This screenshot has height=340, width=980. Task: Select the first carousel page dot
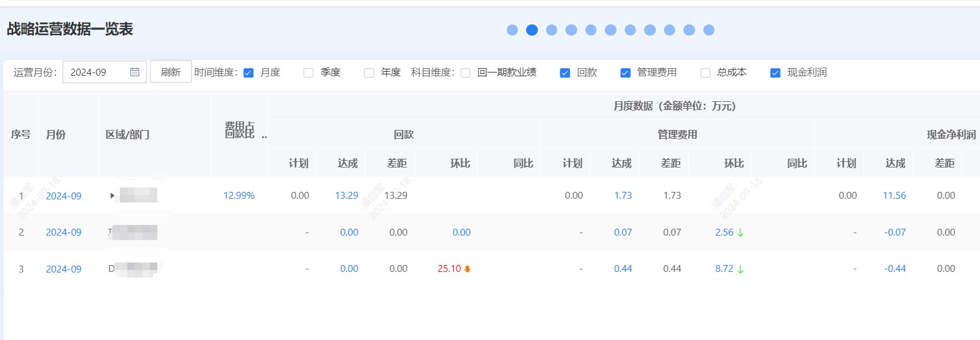[512, 30]
